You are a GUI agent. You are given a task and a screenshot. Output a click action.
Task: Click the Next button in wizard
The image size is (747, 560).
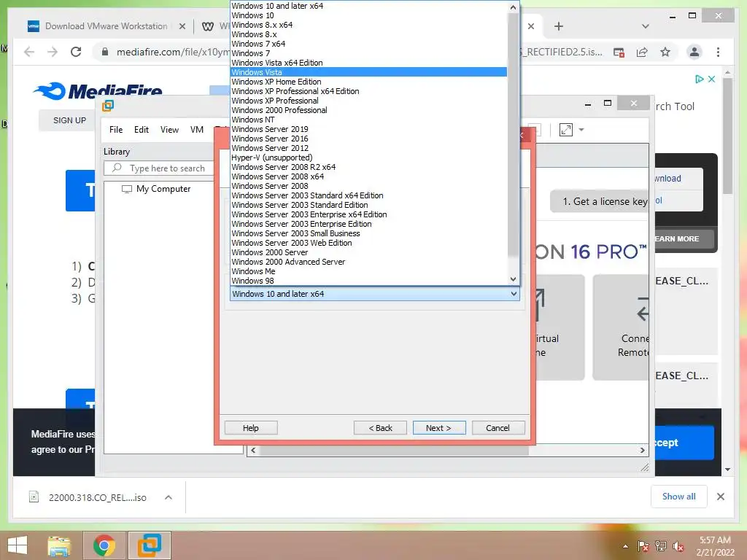click(438, 428)
